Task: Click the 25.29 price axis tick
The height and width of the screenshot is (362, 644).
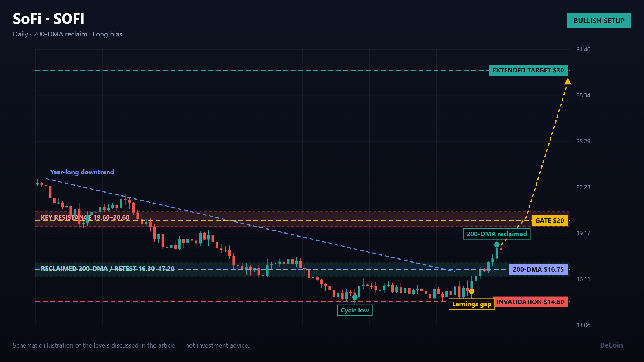Action: click(583, 141)
